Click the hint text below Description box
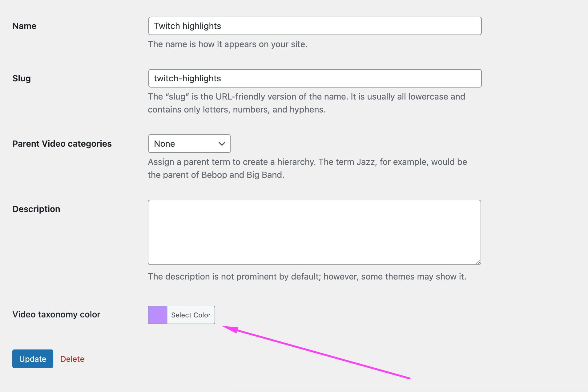This screenshot has height=392, width=588. [307, 276]
